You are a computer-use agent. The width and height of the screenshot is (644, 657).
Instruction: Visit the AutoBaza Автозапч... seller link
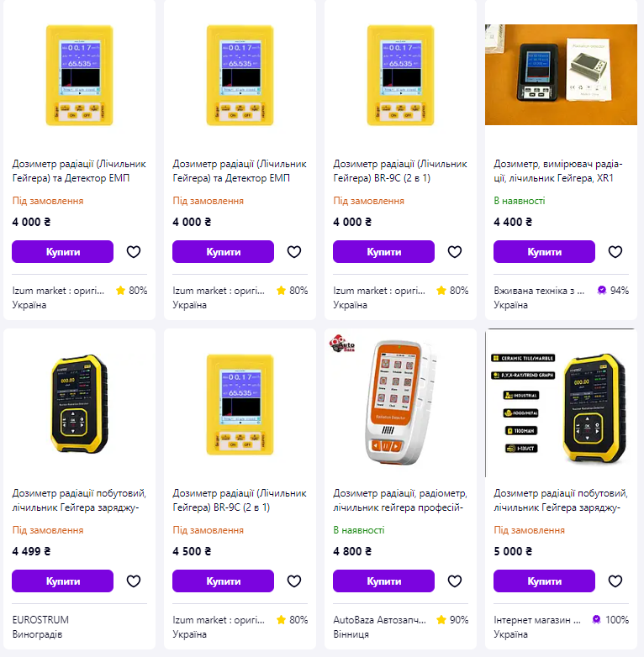(379, 620)
